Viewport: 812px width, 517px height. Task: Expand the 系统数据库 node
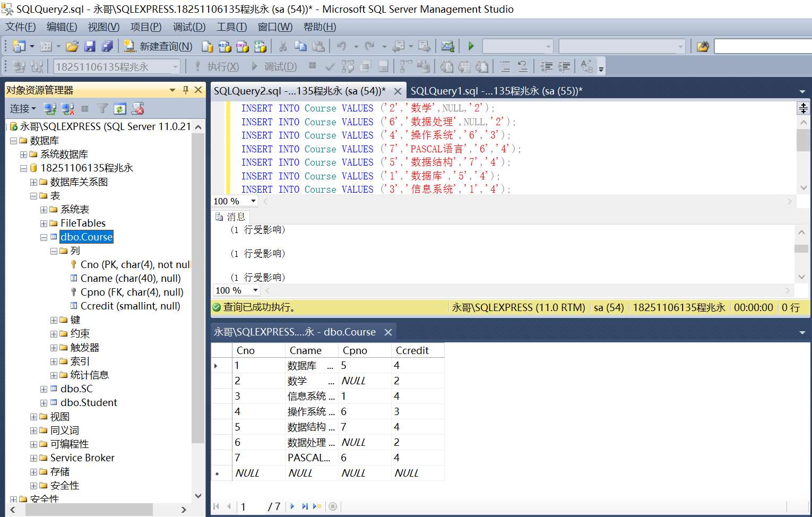[x=23, y=154]
